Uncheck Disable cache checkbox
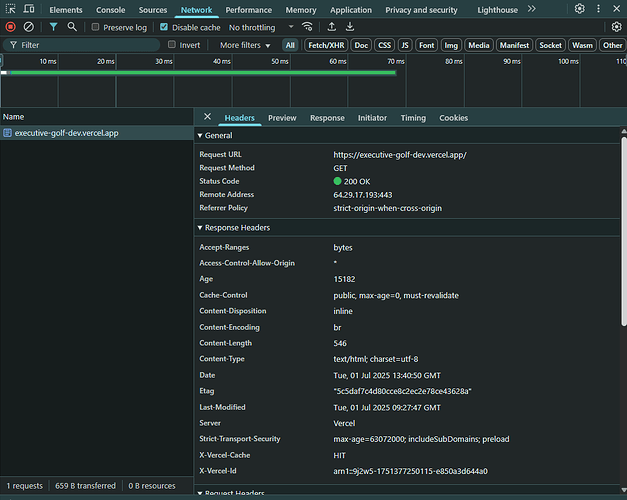627x500 pixels. click(x=164, y=27)
